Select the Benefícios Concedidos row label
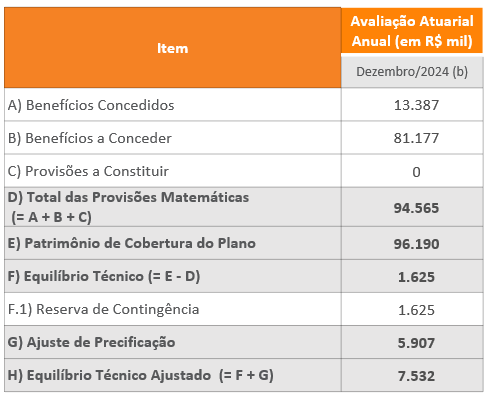 [91, 105]
